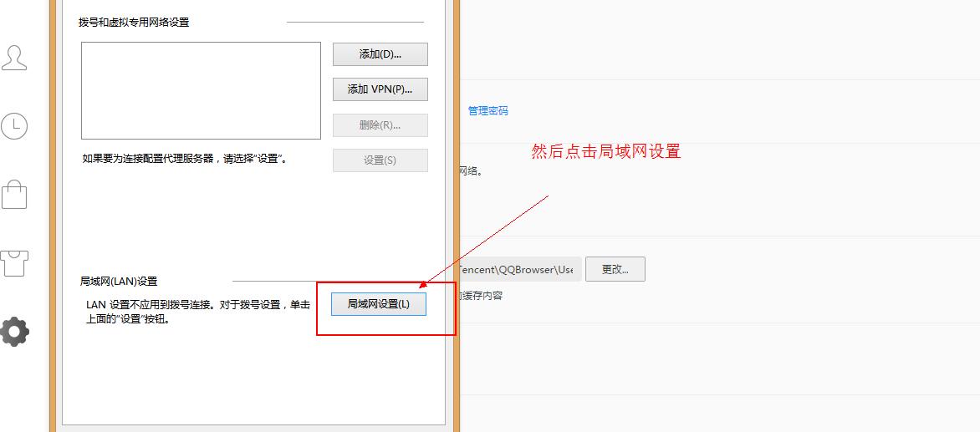Open the user profile sidebar icon
This screenshot has height=432, width=980.
point(14,57)
